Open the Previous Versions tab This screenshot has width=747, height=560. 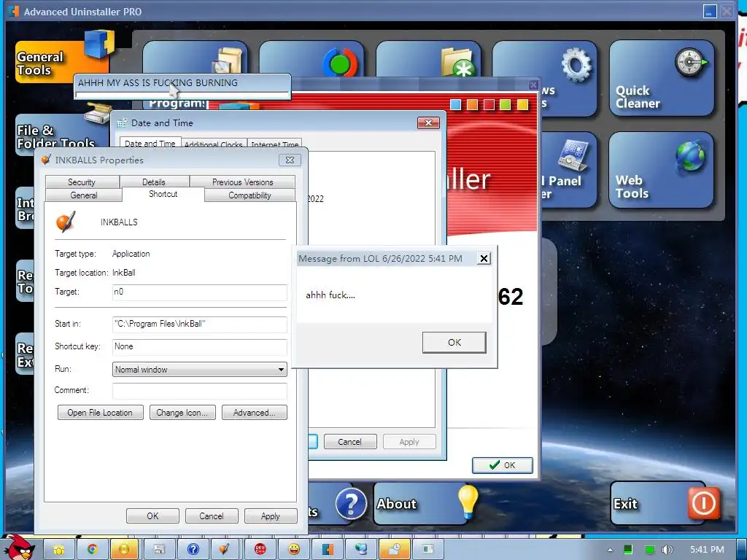pos(242,182)
